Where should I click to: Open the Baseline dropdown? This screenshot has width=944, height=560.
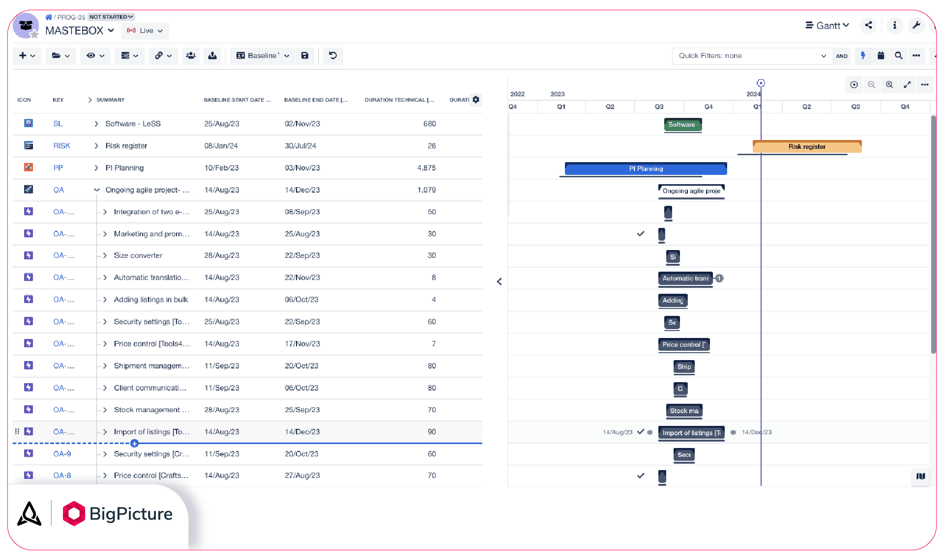[x=263, y=56]
